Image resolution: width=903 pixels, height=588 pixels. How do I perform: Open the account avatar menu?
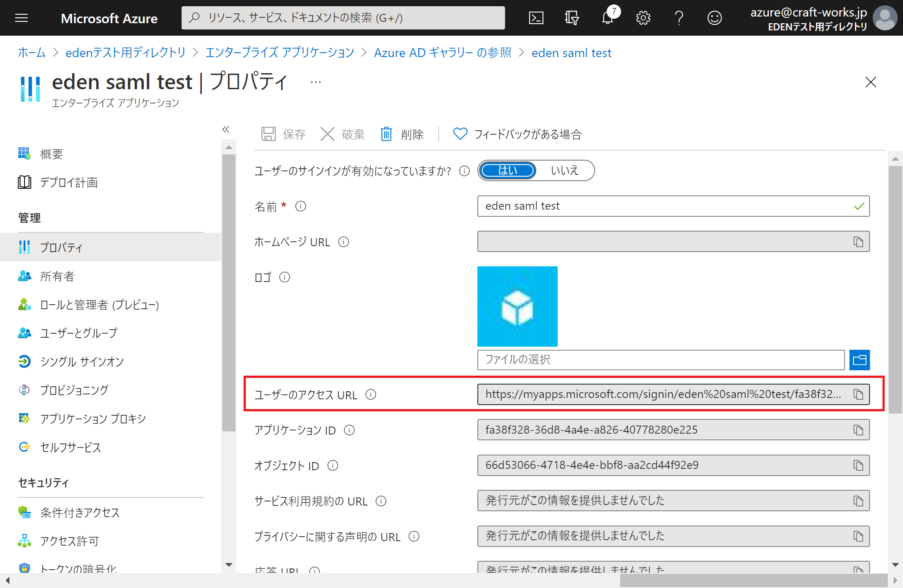(x=885, y=18)
